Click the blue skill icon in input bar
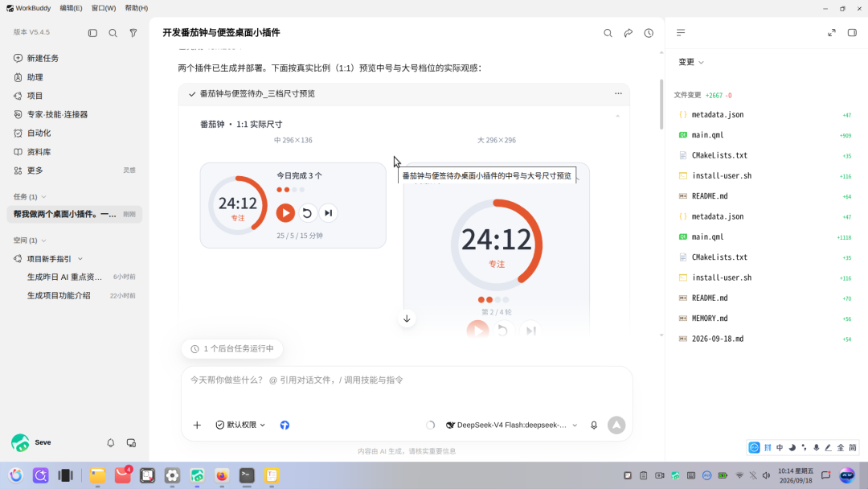 point(285,425)
